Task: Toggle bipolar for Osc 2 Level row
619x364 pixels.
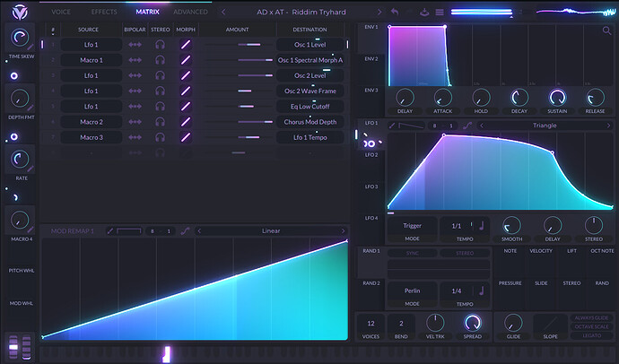Action: point(135,75)
